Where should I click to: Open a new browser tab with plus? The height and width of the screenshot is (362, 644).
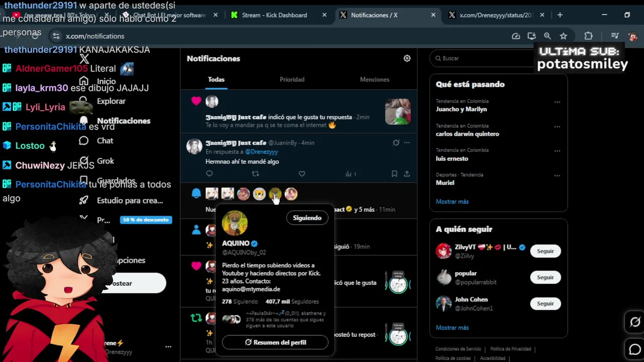[x=560, y=15]
